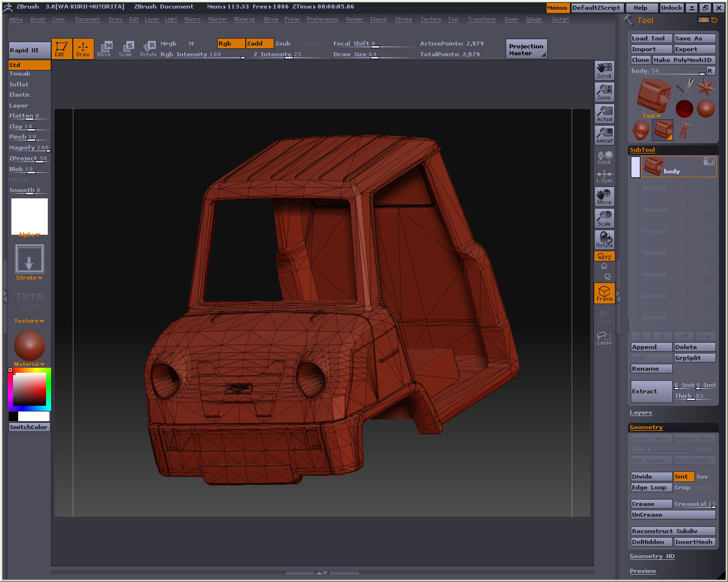Open the Preferences menu
The height and width of the screenshot is (582, 728).
point(322,19)
